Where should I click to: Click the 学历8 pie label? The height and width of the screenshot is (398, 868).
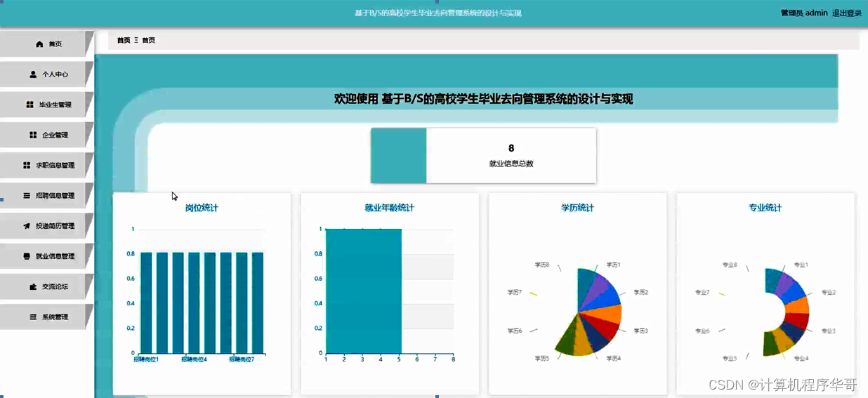[x=541, y=265]
